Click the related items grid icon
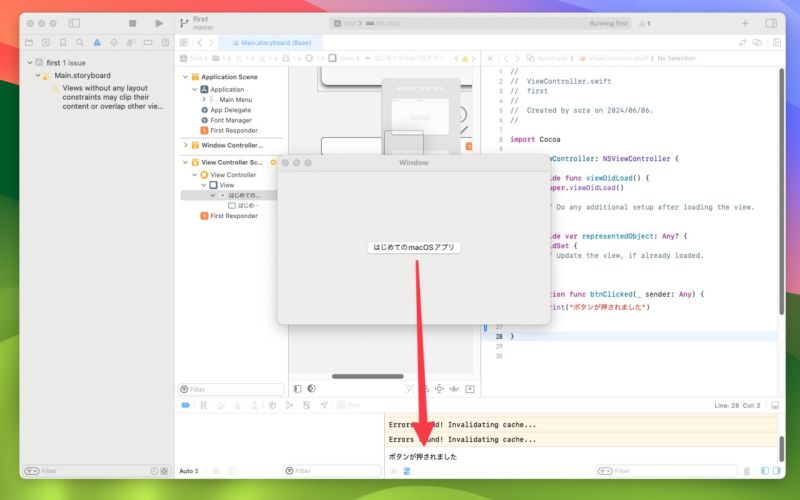The image size is (800, 500). point(184,42)
